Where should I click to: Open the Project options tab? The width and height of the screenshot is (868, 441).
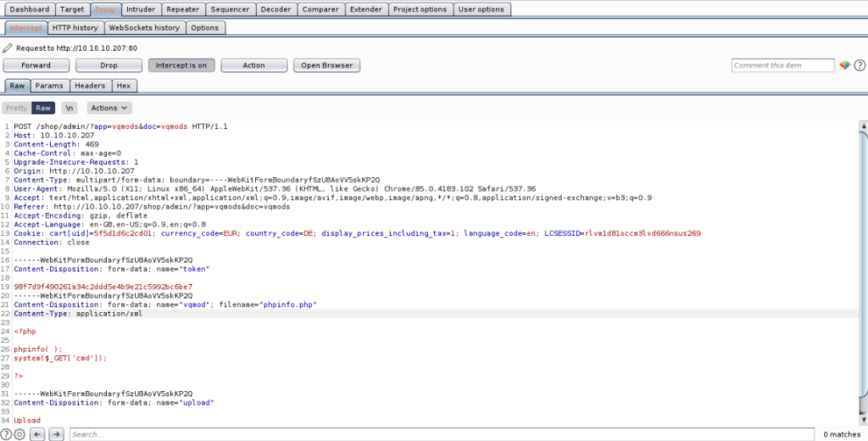coord(420,9)
